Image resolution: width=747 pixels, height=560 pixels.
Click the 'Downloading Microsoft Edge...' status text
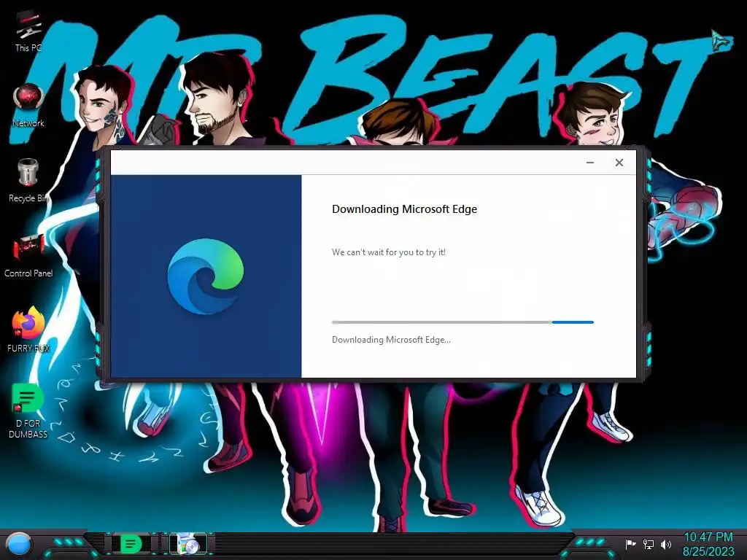tap(391, 340)
